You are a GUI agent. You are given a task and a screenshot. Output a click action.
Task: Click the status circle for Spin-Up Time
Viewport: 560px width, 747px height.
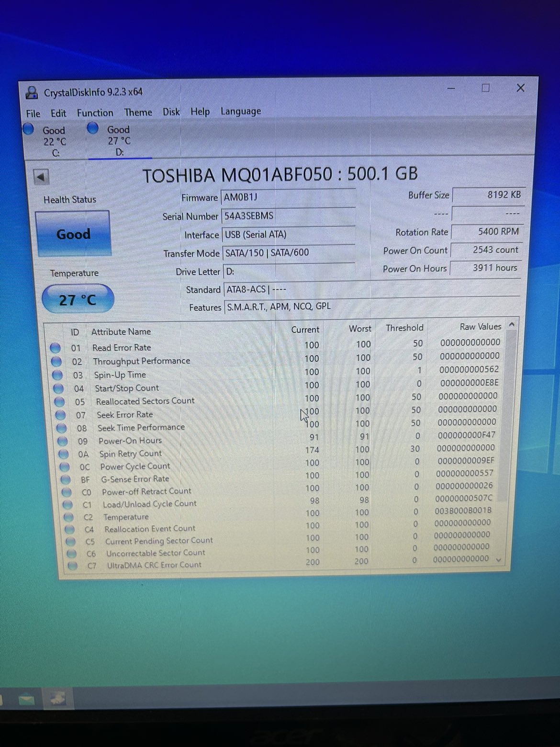pyautogui.click(x=57, y=375)
